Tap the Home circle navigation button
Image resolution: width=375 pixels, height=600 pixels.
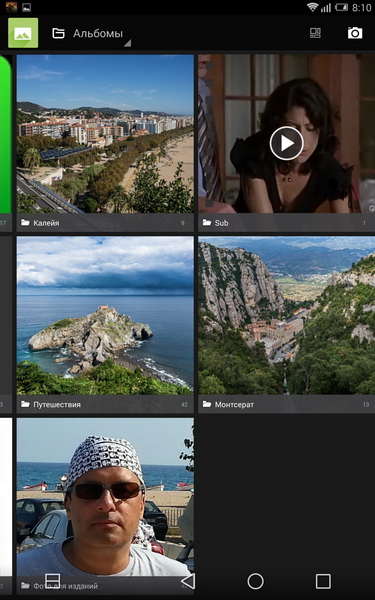(x=255, y=581)
